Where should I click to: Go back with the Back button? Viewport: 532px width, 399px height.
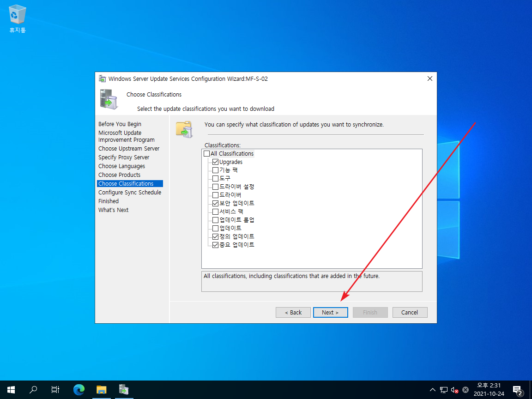[x=293, y=313]
